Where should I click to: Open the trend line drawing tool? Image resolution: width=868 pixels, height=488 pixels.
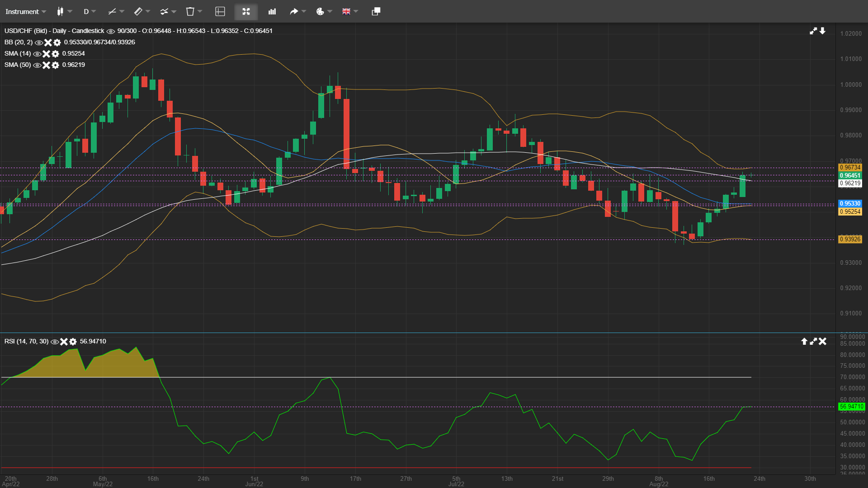click(113, 11)
